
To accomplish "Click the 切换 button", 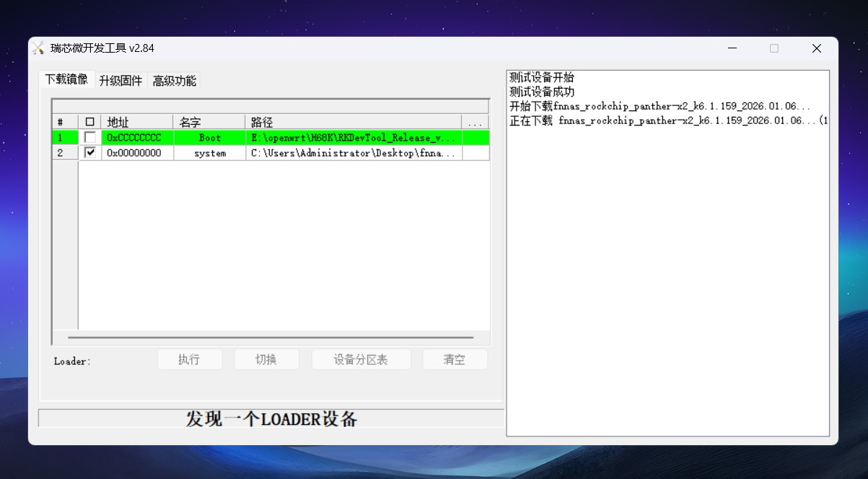I will (x=266, y=359).
